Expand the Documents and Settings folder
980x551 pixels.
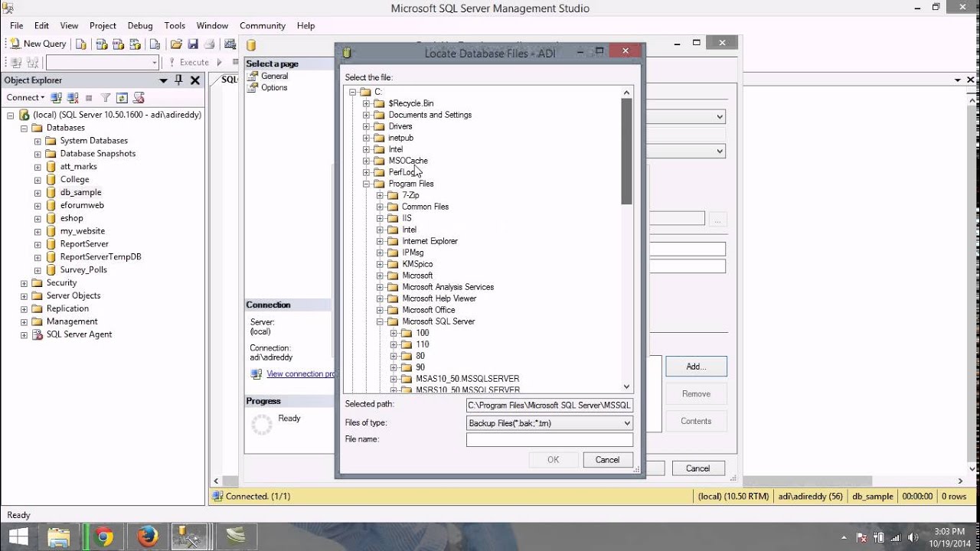pyautogui.click(x=367, y=115)
